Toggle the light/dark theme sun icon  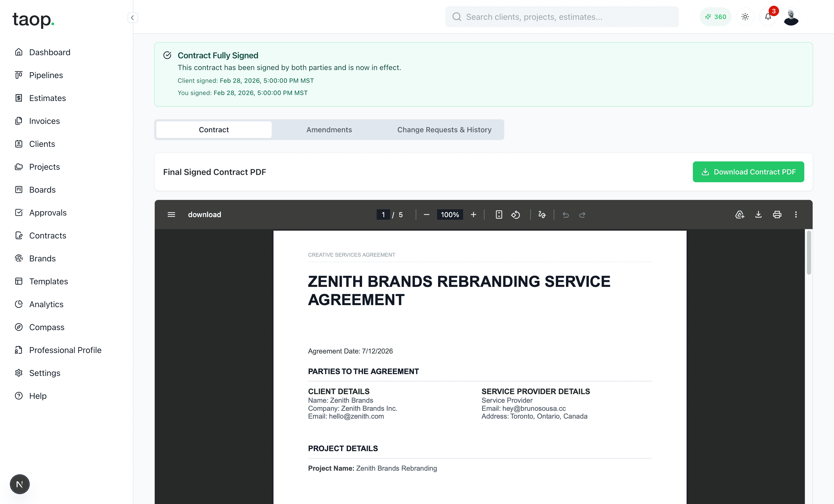tap(745, 17)
